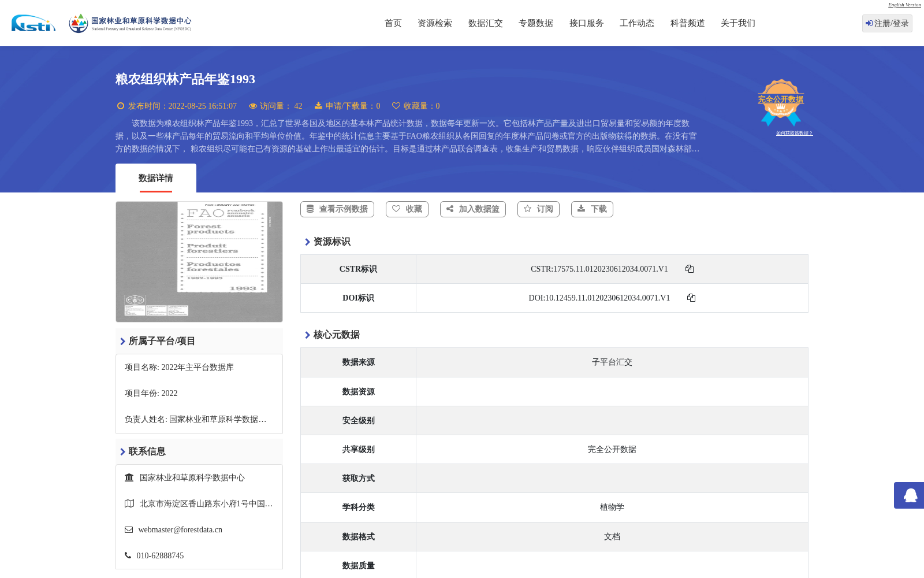The width and height of the screenshot is (924, 578).
Task: Select the 数据详情 tab
Action: (156, 178)
